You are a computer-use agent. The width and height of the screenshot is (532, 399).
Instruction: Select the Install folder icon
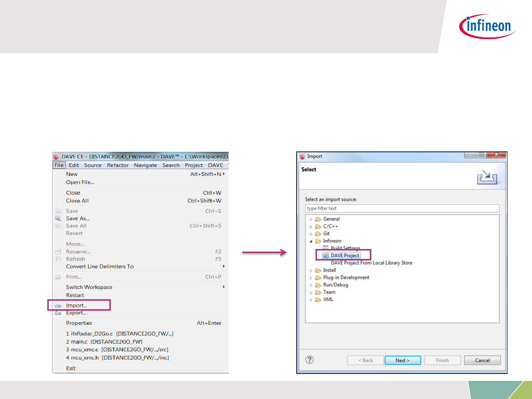coord(318,270)
